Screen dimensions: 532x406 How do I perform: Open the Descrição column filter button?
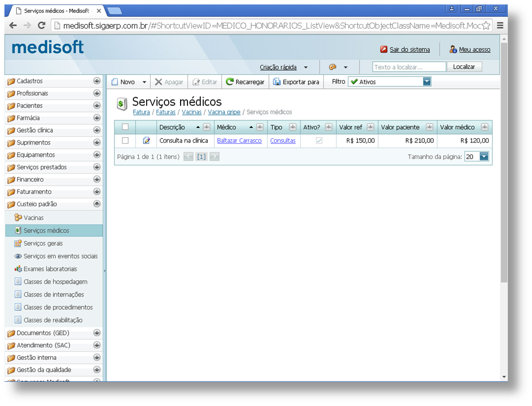point(207,127)
